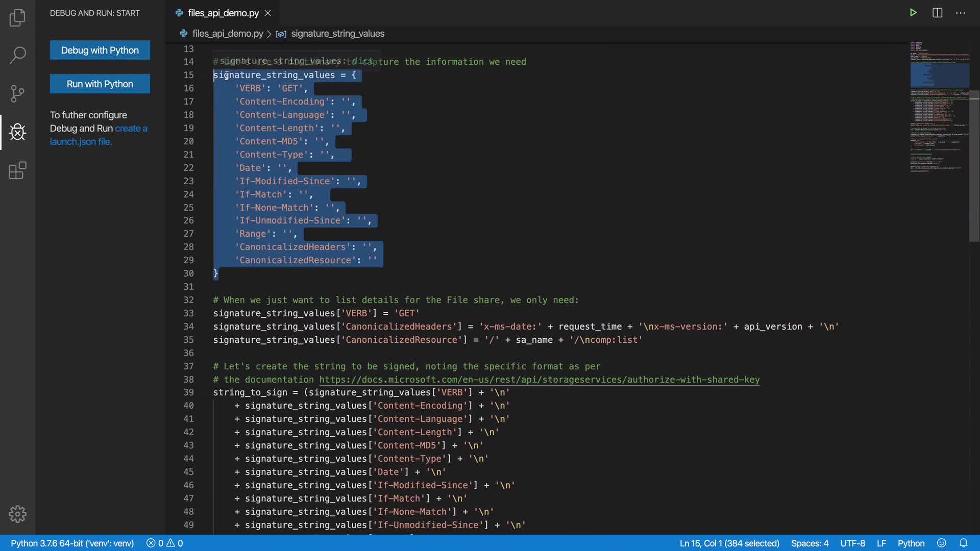Viewport: 980px width, 551px height.
Task: Open notifications bell in status bar
Action: click(x=963, y=543)
